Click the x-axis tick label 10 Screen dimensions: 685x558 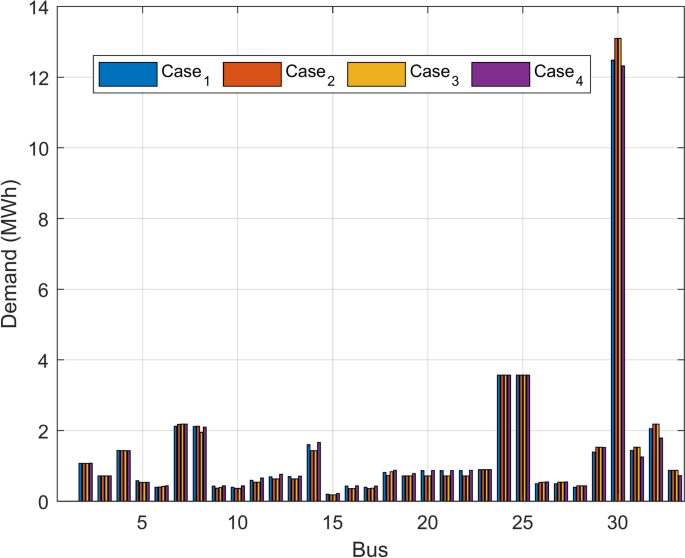pyautogui.click(x=238, y=522)
